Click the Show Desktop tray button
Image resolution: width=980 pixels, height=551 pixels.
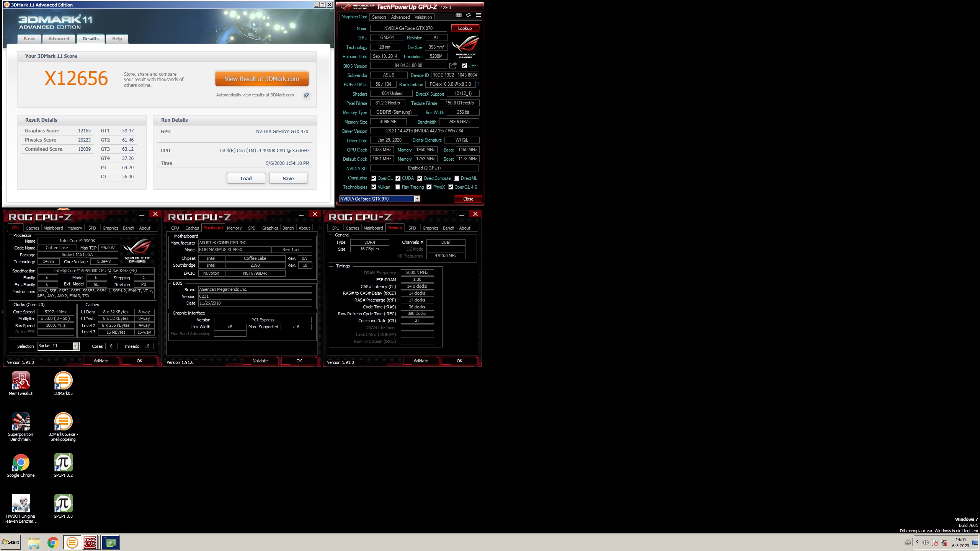tap(975, 543)
